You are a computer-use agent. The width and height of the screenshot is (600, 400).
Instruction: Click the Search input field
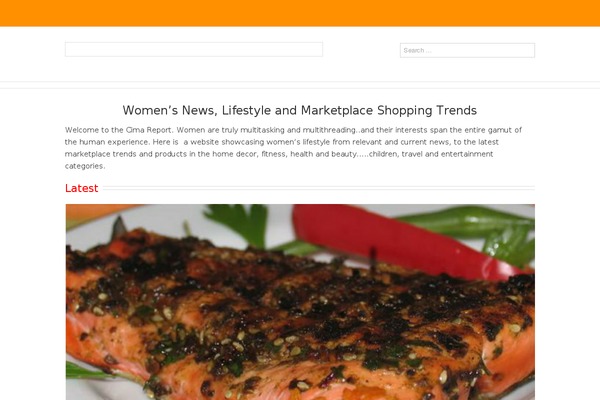point(467,50)
